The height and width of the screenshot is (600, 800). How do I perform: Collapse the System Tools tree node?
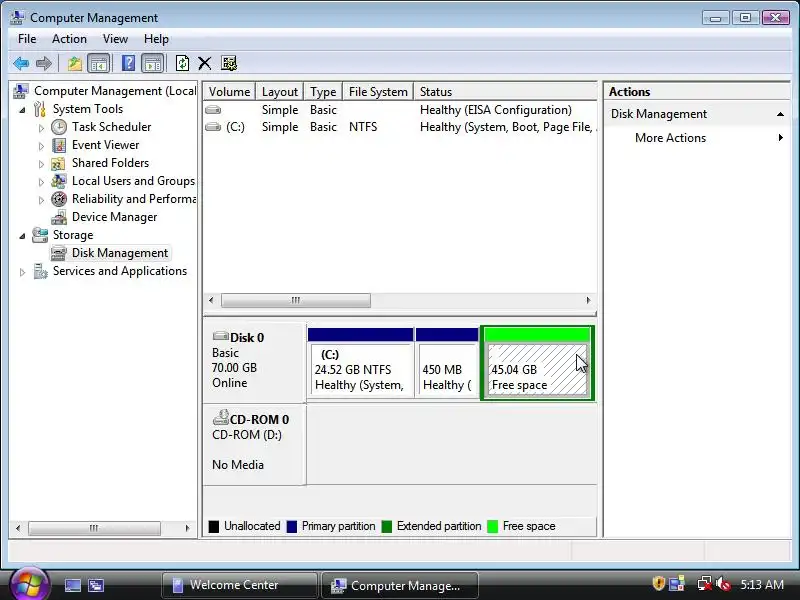22,110
